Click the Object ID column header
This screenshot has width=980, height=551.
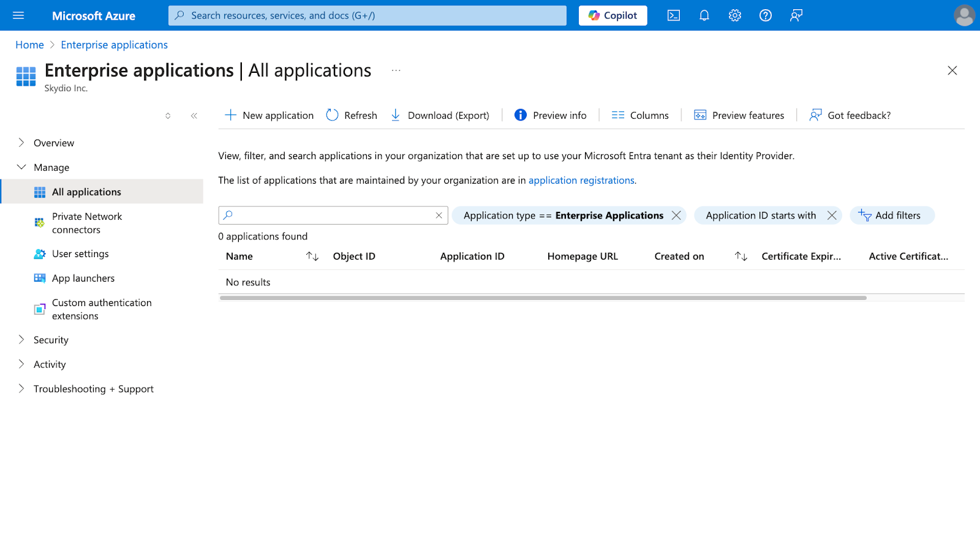pos(354,257)
